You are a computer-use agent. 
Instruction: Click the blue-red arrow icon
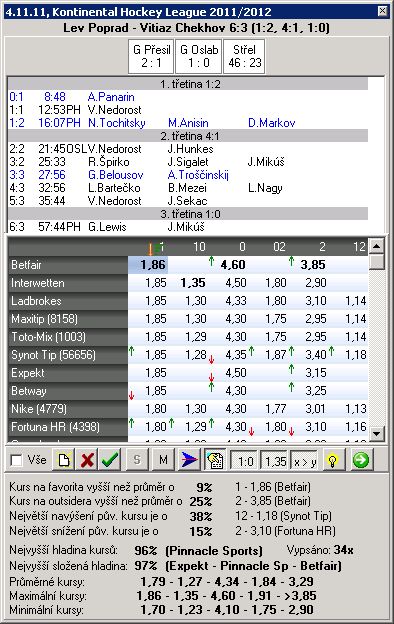pyautogui.click(x=189, y=460)
